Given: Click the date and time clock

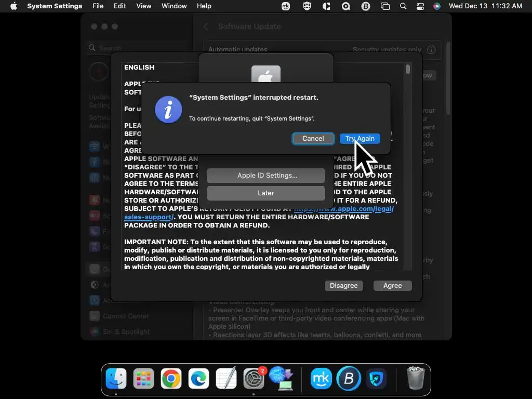Looking at the screenshot, I should [485, 6].
